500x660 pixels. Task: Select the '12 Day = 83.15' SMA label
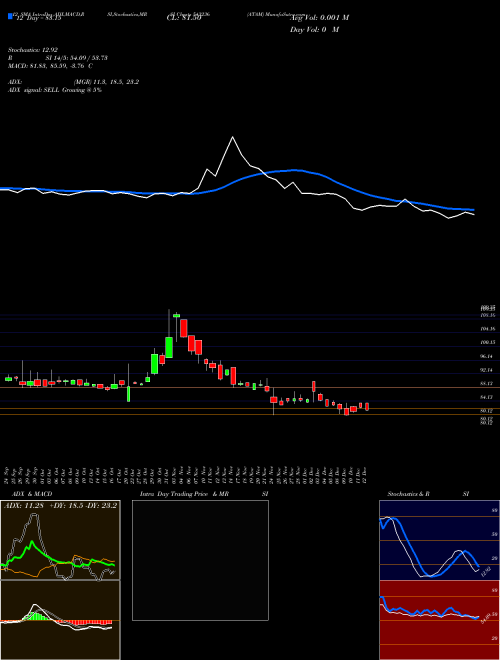tap(38, 18)
